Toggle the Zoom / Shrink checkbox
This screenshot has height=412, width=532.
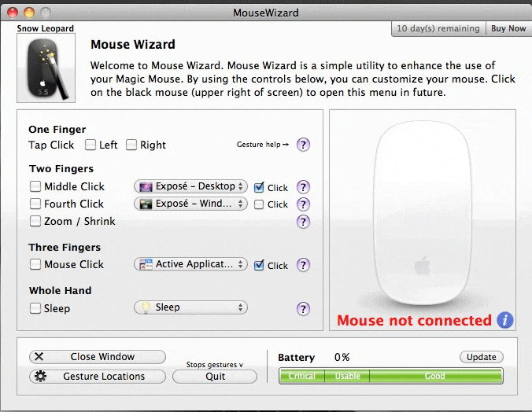35,222
